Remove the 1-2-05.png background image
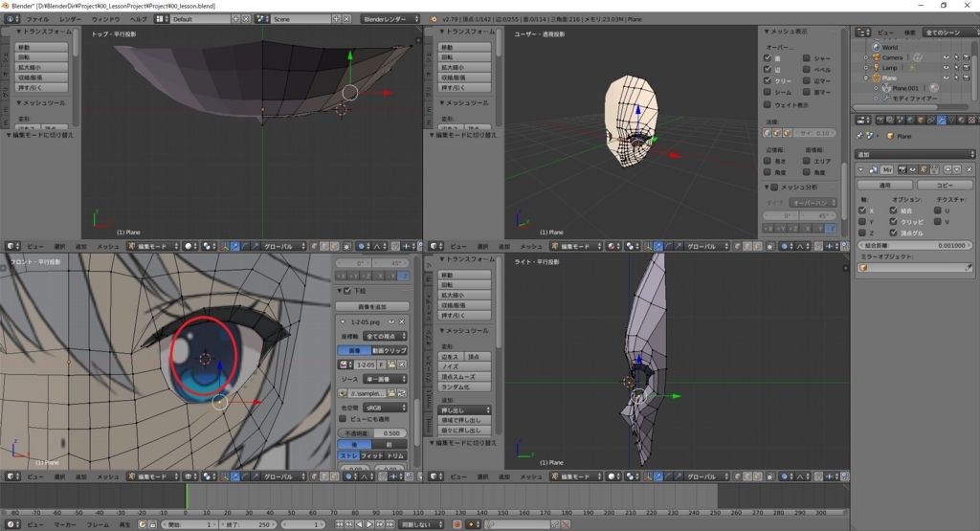 point(403,322)
